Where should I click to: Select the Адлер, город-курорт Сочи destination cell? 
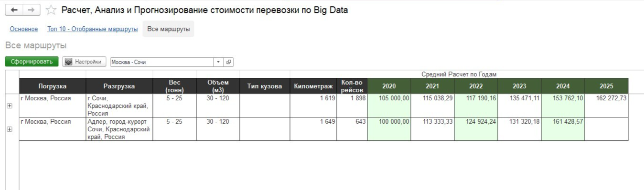pos(119,129)
